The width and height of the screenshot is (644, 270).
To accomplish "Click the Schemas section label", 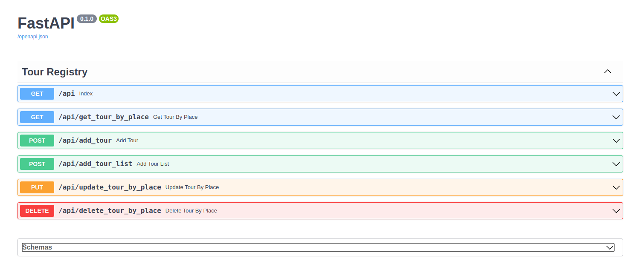I will 37,247.
